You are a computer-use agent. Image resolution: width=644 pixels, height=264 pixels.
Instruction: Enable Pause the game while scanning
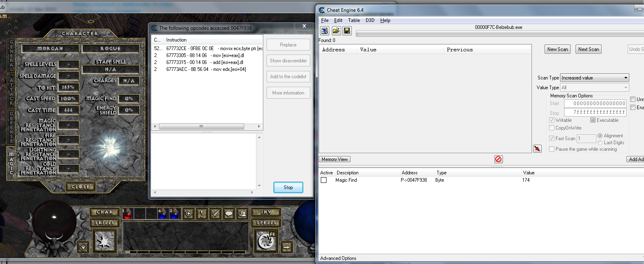[x=551, y=149]
